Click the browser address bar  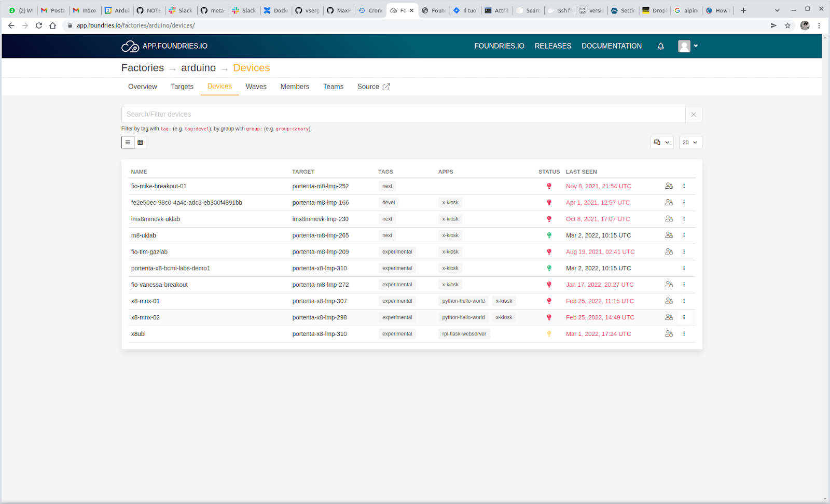[415, 25]
